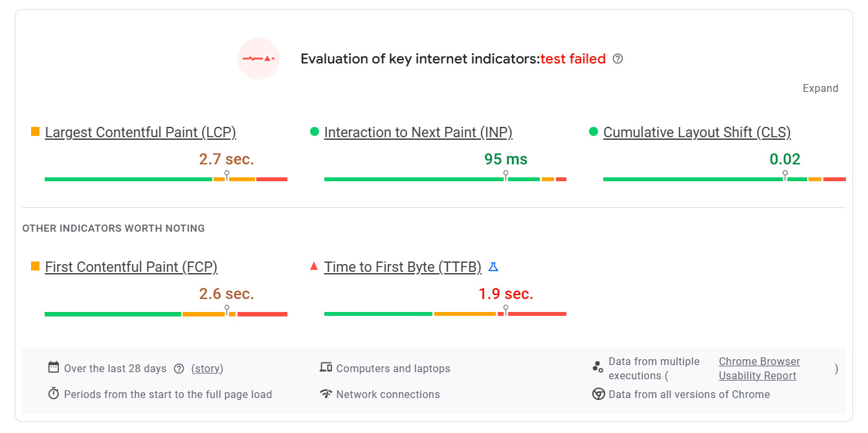Image resolution: width=868 pixels, height=433 pixels.
Task: Click the help icon after "Over the last 28 days"
Action: coord(179,368)
